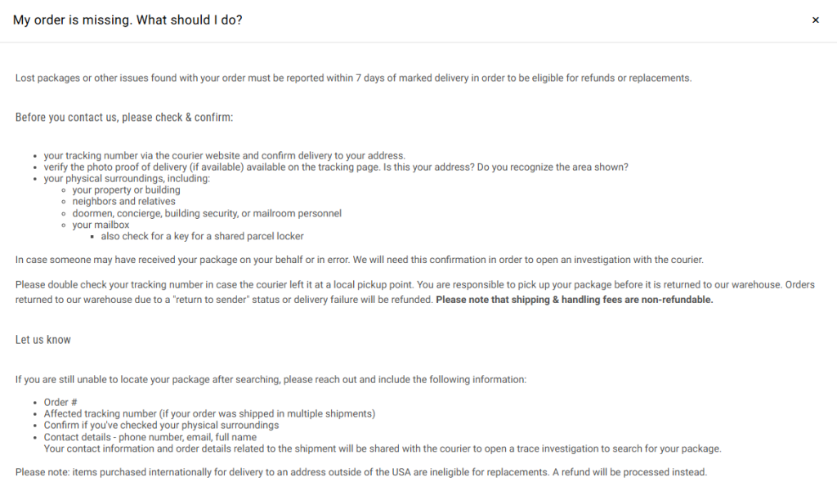Click the "Order #" bullet item
Screen dimensions: 837x504
(60, 403)
